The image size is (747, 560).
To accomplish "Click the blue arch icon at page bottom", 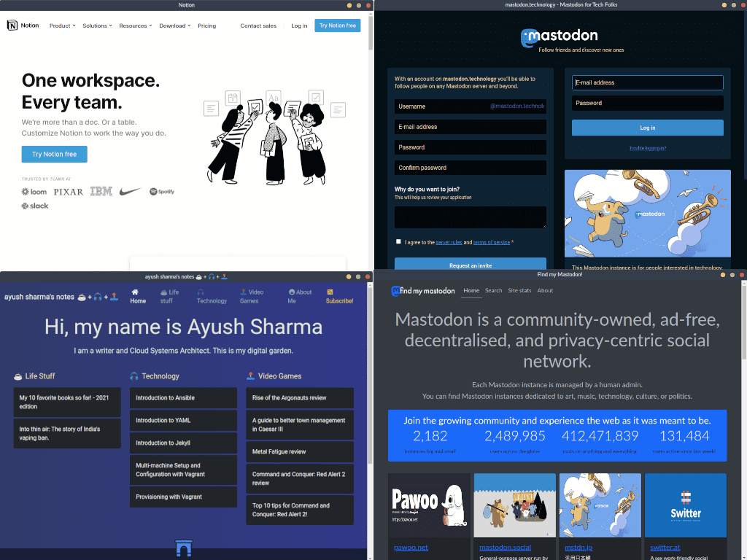I will [184, 548].
